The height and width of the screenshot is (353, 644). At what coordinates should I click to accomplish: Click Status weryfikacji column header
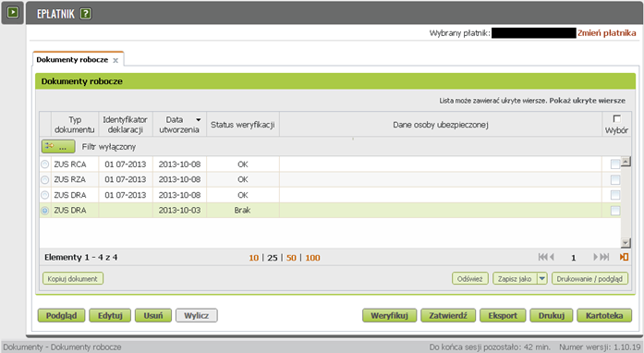tap(243, 125)
